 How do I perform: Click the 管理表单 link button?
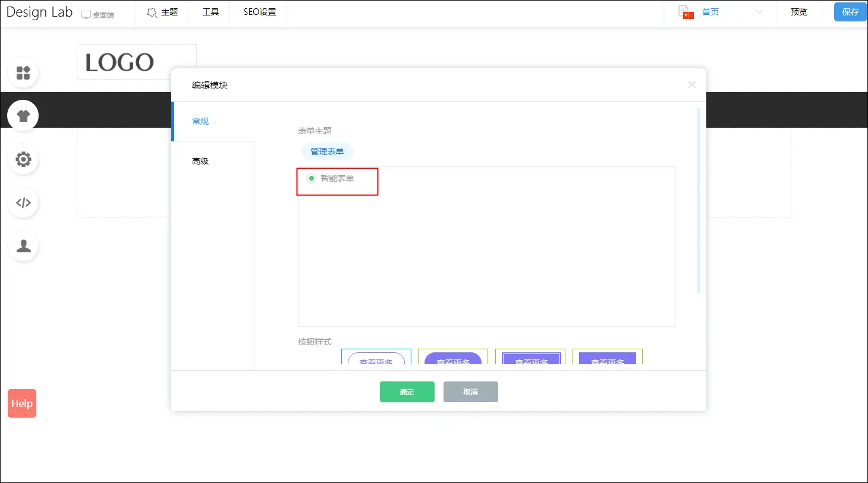327,151
